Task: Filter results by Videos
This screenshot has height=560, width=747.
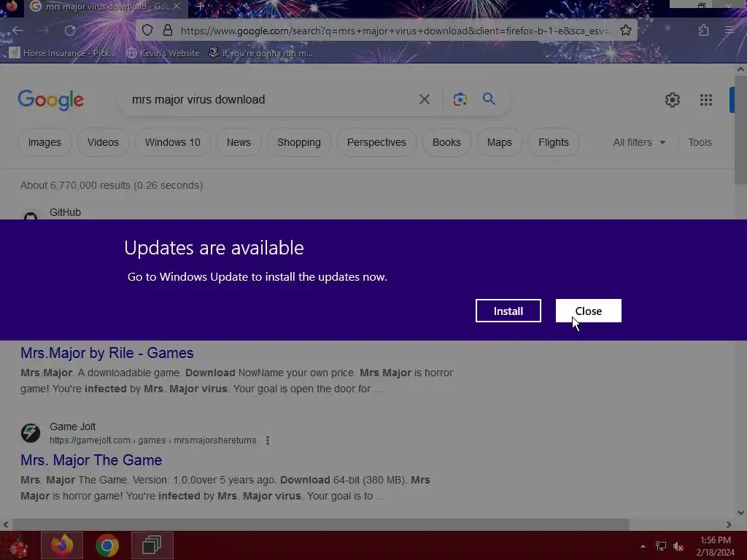Action: point(103,142)
